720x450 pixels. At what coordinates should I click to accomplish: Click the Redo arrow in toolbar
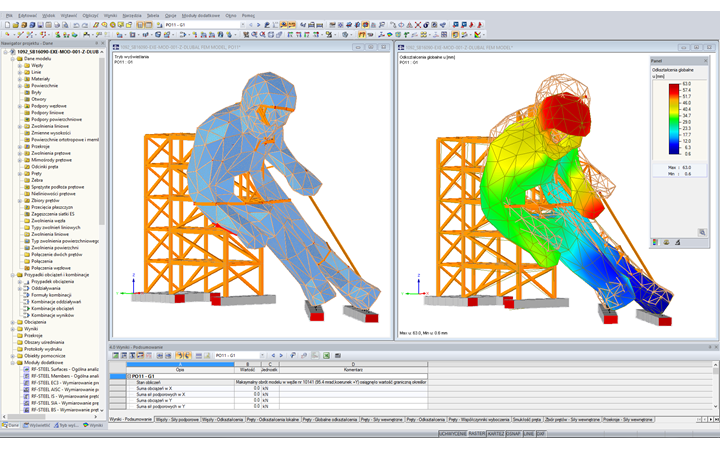(84, 25)
